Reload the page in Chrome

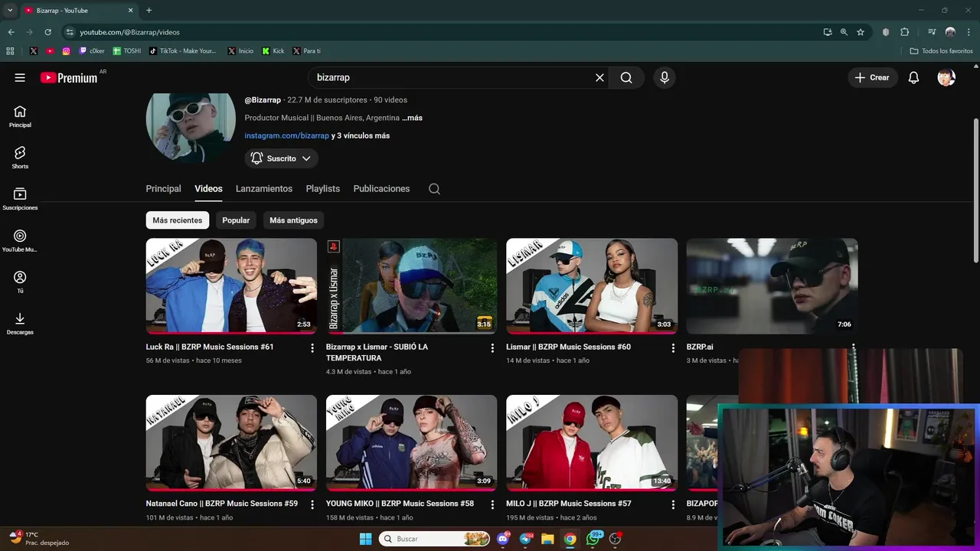[47, 32]
